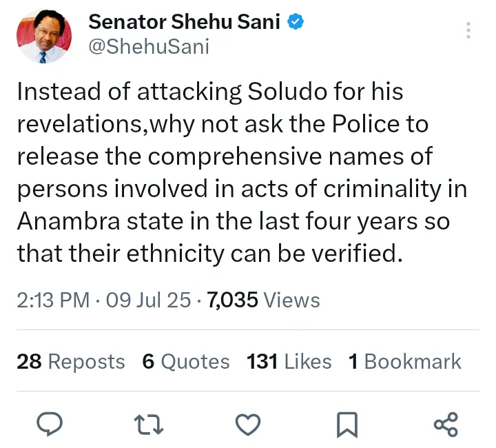Reply to Shehu Sani's tweet
This screenshot has width=496, height=448.
(x=49, y=424)
